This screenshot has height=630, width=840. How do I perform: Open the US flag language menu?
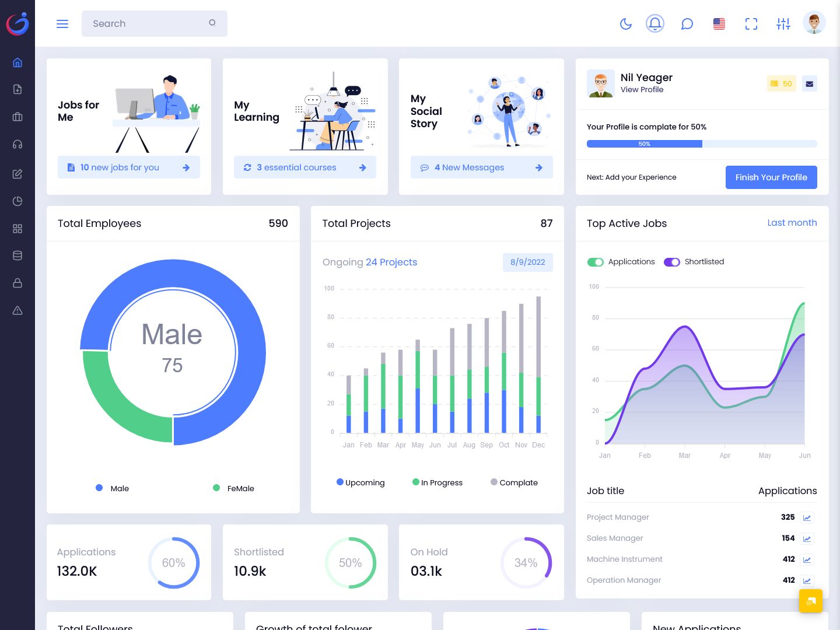click(719, 23)
